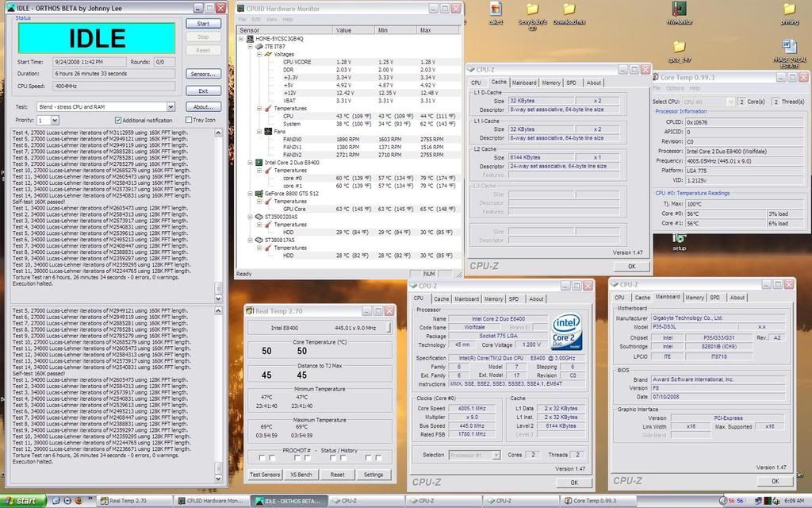Click the GeForce 8800 GTS 512 node icon
The image size is (812, 508).
(x=250, y=193)
